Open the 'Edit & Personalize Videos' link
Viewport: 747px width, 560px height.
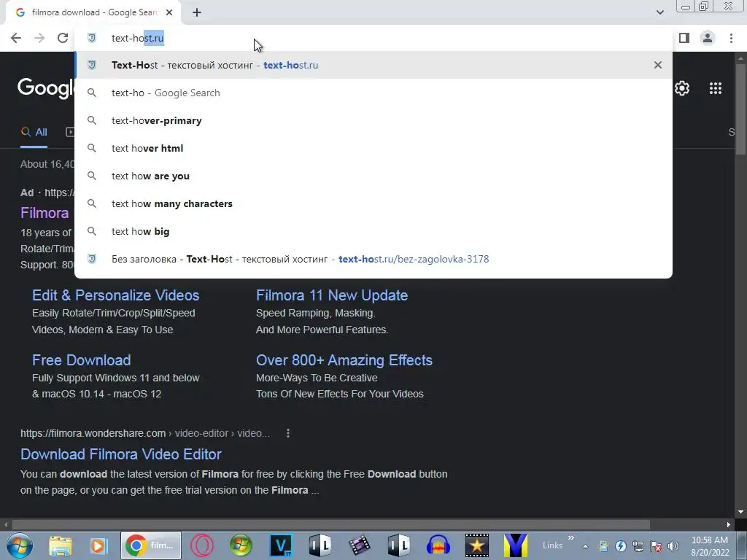click(x=116, y=295)
